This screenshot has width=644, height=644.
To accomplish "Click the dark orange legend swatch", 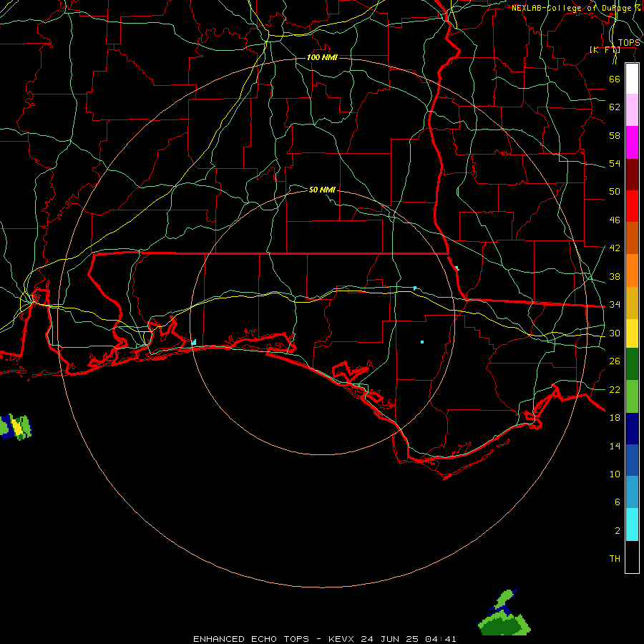I will (x=632, y=238).
